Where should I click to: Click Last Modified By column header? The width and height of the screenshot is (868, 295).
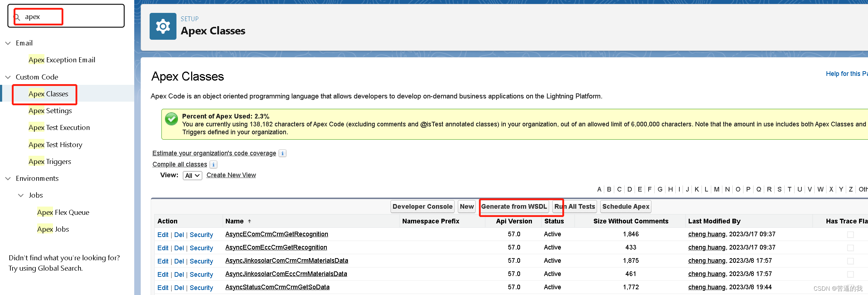pyautogui.click(x=714, y=221)
